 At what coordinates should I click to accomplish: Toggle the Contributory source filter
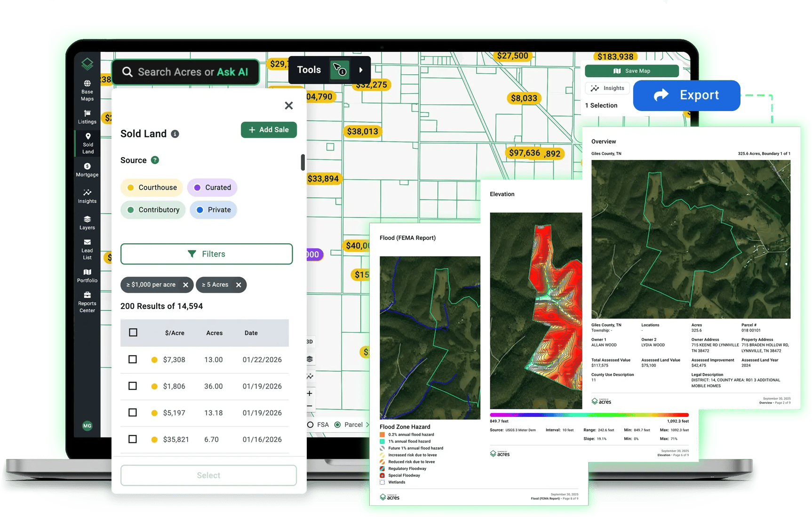pyautogui.click(x=153, y=210)
